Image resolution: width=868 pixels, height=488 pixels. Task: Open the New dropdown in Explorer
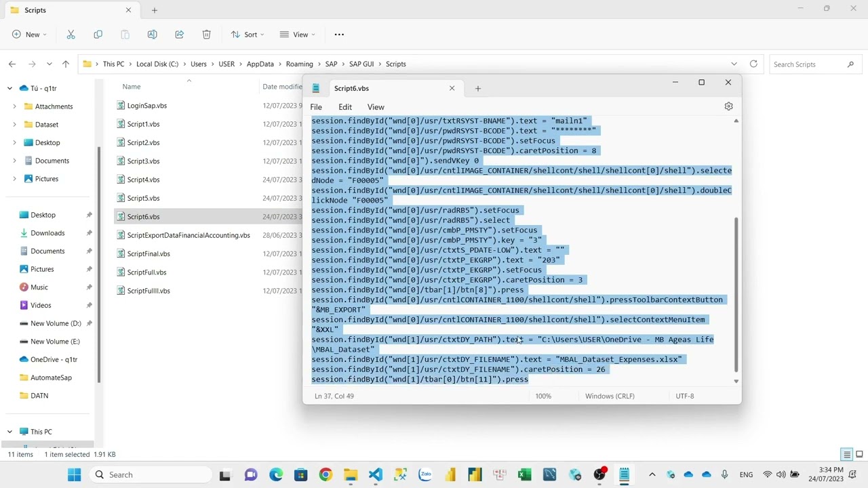[29, 35]
